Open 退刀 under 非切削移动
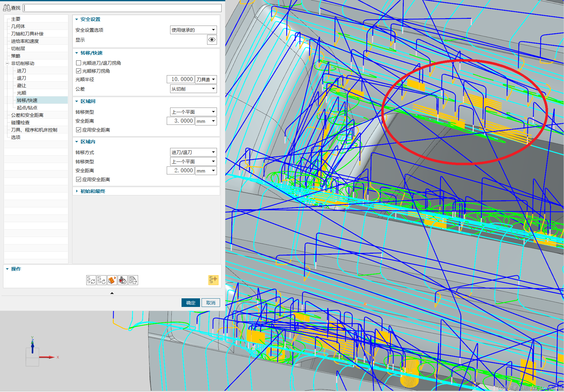This screenshot has width=564, height=392. point(22,78)
